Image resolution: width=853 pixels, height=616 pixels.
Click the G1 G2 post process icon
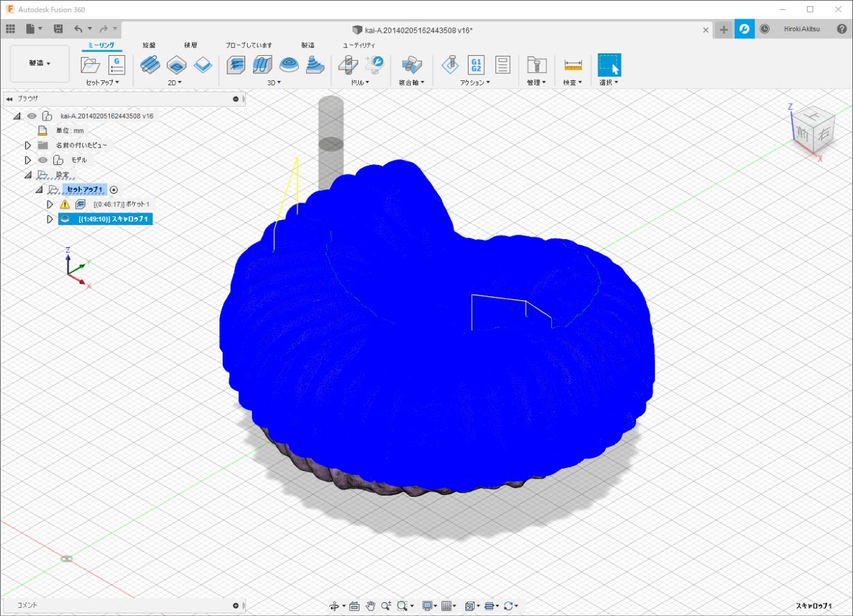pyautogui.click(x=476, y=65)
